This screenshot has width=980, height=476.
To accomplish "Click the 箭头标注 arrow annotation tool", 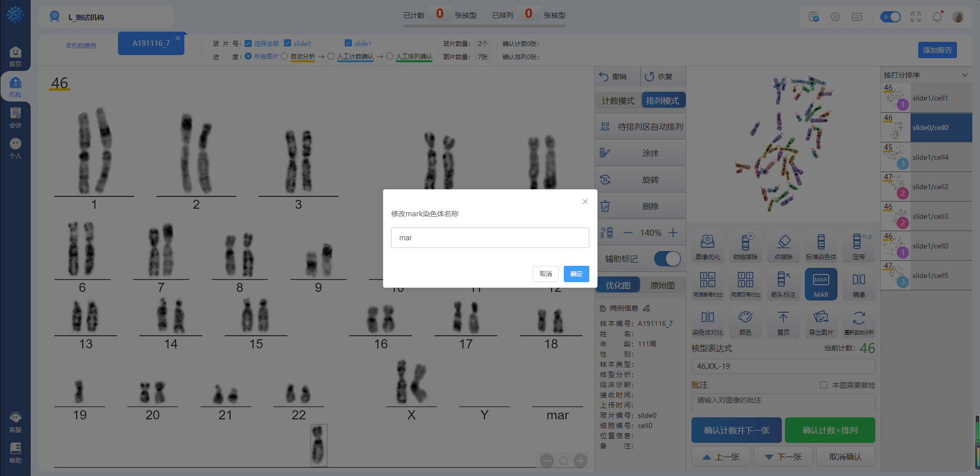I will [x=783, y=284].
